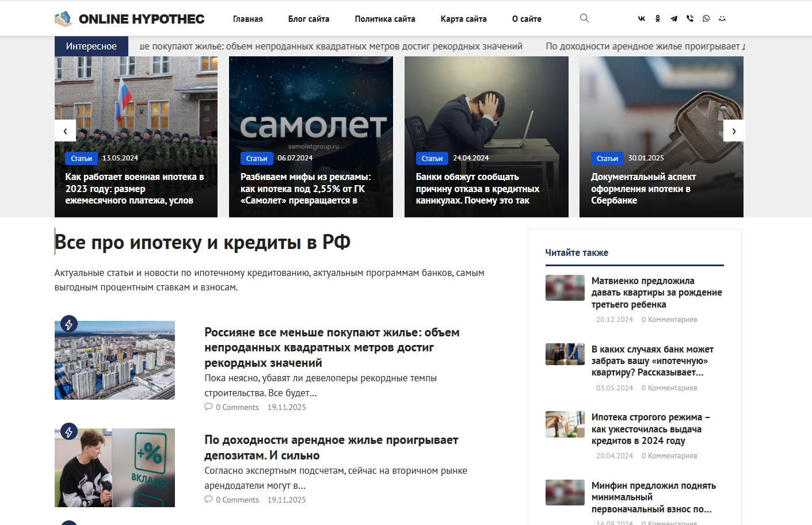Image resolution: width=812 pixels, height=525 pixels.
Task: Click Статьи tag on the кредитные каникулы card
Action: 432,158
